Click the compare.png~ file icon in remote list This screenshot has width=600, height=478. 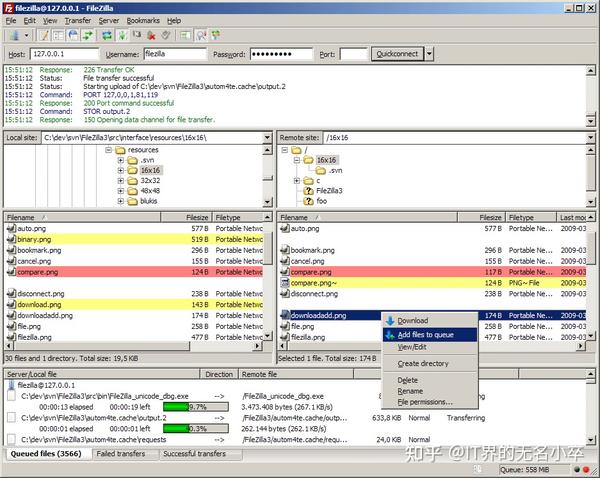tap(285, 283)
